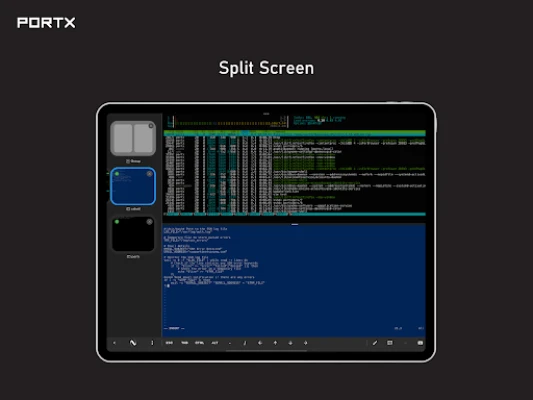Click the back chevron in bottom toolbar
This screenshot has height=400, width=533.
[x=115, y=343]
